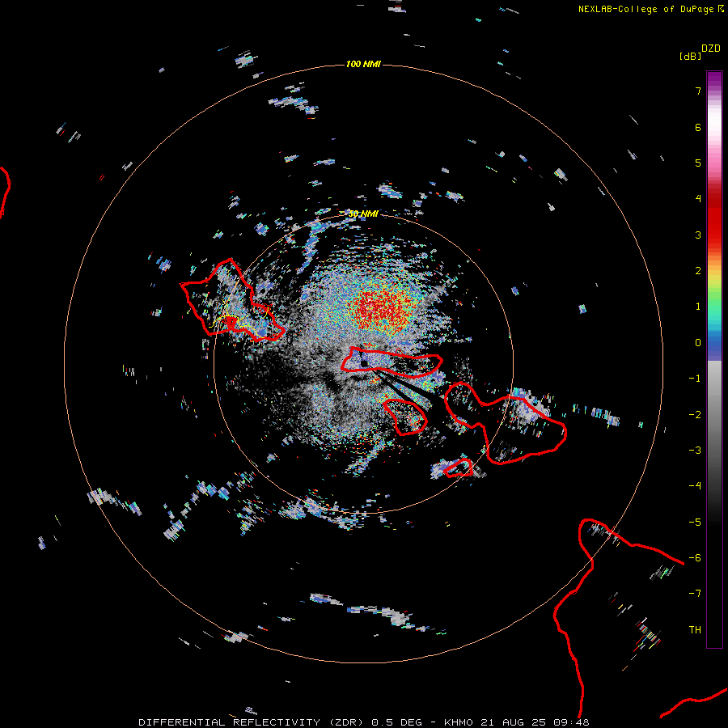The width and height of the screenshot is (728, 728).
Task: Click the 50 NMI range ring label
Action: pyautogui.click(x=363, y=214)
